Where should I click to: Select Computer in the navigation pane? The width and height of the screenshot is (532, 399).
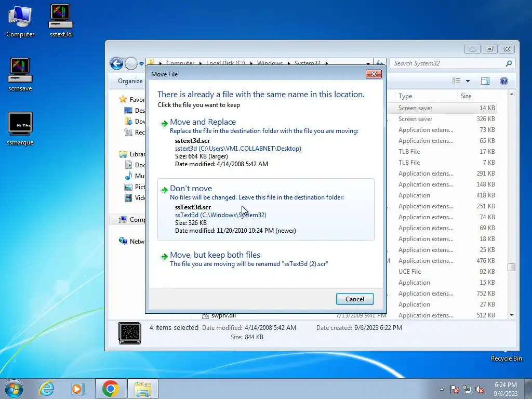132,220
